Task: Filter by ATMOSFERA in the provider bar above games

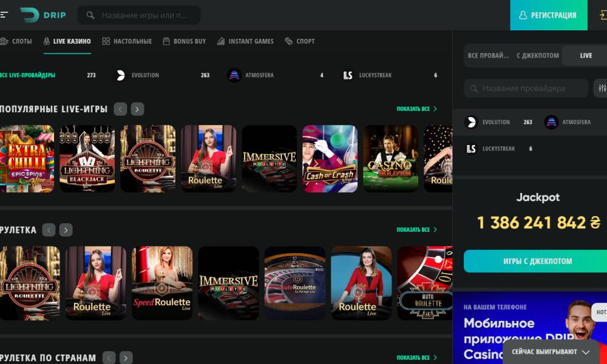Action: pos(275,75)
